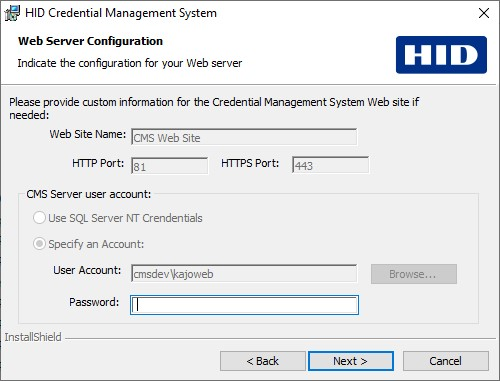The height and width of the screenshot is (381, 500).
Task: Click the HID Credential Management System title text
Action: (x=121, y=13)
